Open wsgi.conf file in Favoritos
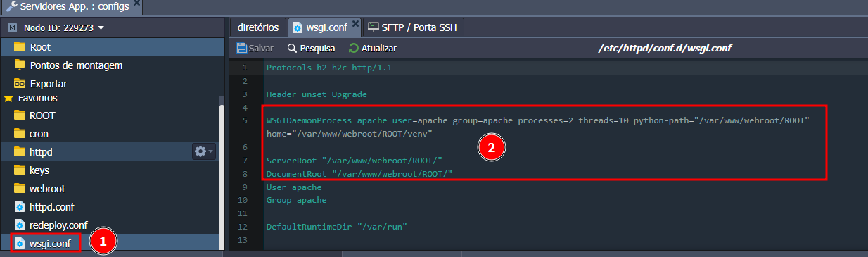868x257 pixels. point(49,243)
